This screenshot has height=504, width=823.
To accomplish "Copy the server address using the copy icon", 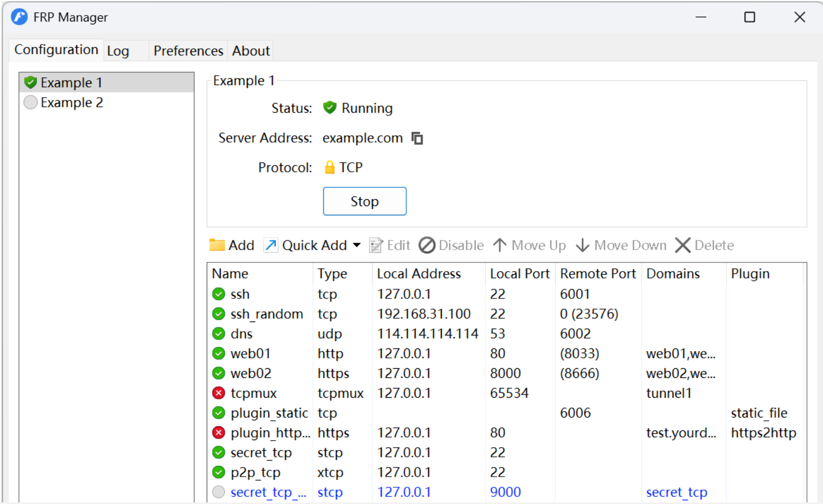I will (x=417, y=138).
